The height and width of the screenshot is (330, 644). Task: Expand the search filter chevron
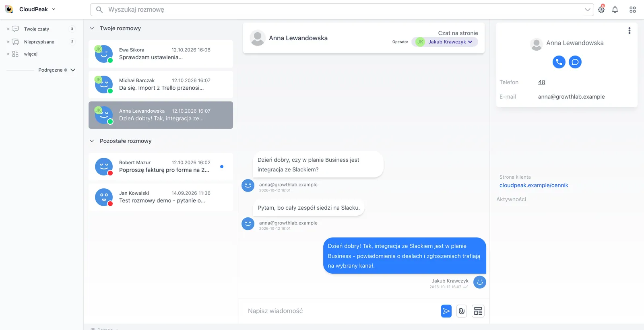(588, 10)
